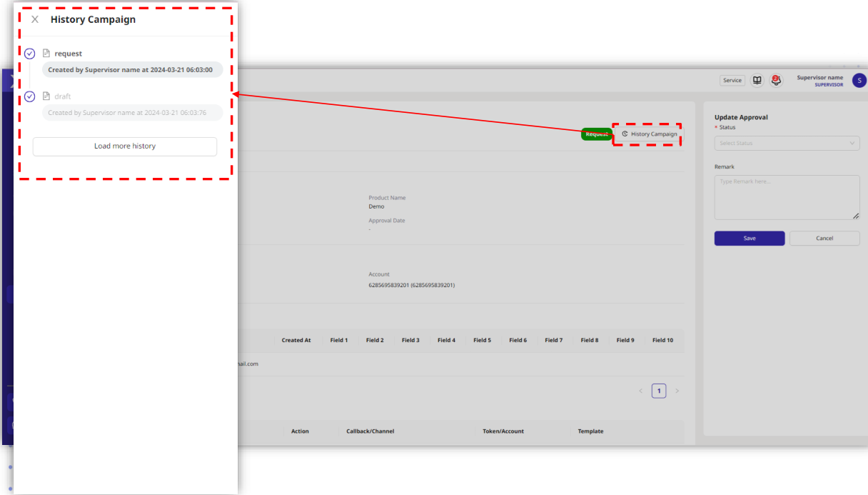868x495 pixels.
Task: Click the account number 6285695839201 value
Action: pyautogui.click(x=412, y=285)
